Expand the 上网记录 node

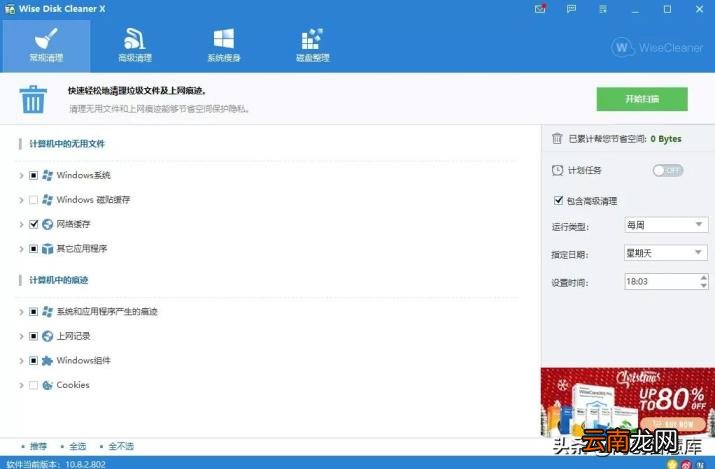[21, 336]
